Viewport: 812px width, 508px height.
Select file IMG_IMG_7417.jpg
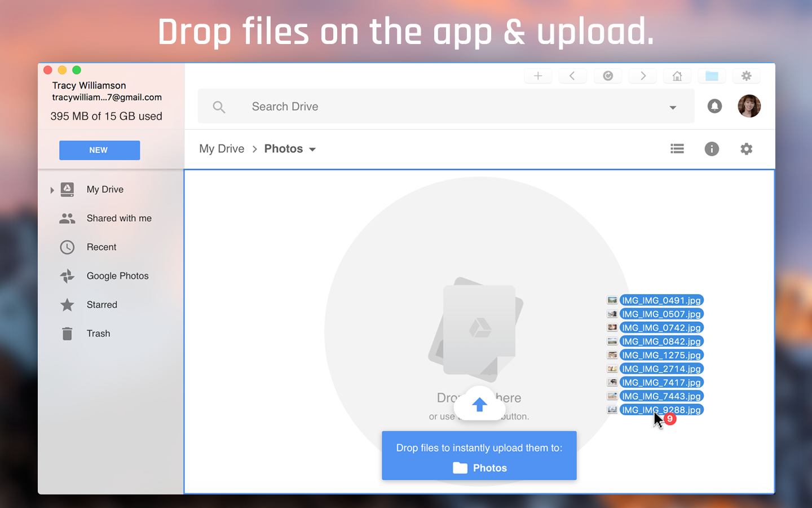[661, 383]
